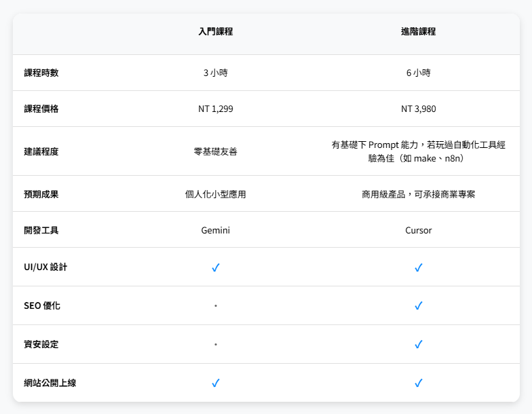
Task: Click the 資安設定 checkmark under 進階課程
Action: (419, 345)
